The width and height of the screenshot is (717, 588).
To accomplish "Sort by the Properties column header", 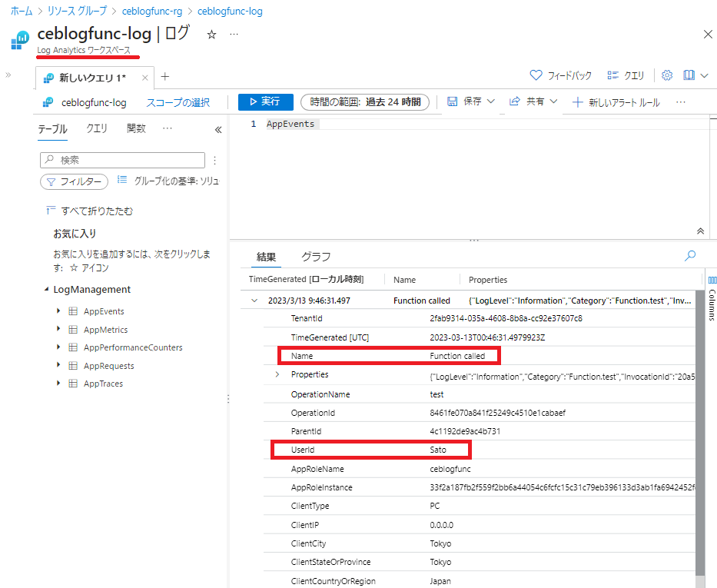I will click(488, 280).
